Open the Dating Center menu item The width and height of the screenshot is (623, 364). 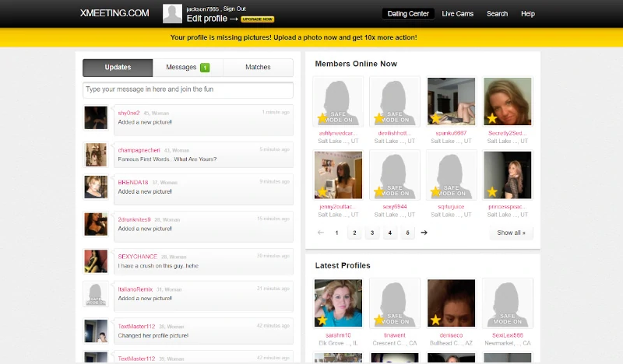pyautogui.click(x=408, y=13)
